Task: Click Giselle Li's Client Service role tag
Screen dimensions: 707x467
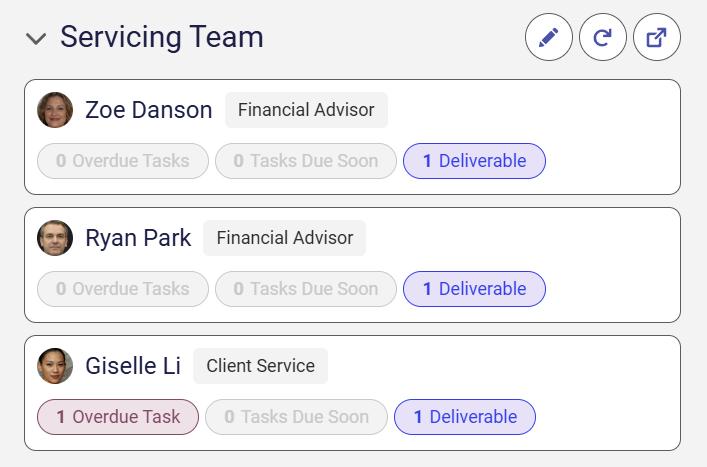Action: pos(261,366)
